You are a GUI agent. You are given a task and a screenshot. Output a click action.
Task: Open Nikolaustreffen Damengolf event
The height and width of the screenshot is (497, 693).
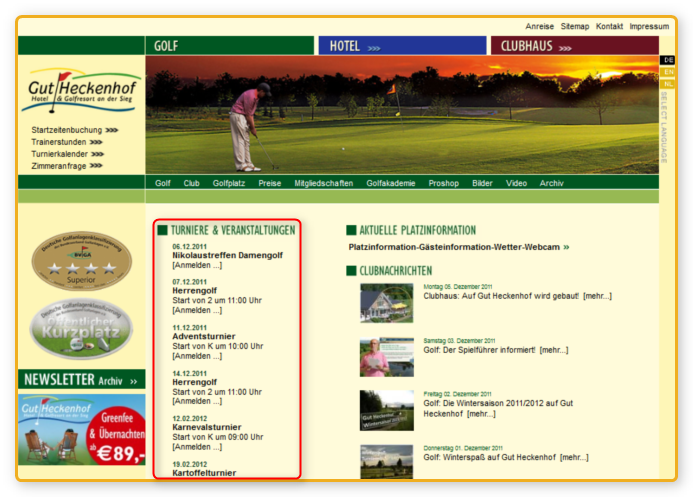[x=227, y=255]
